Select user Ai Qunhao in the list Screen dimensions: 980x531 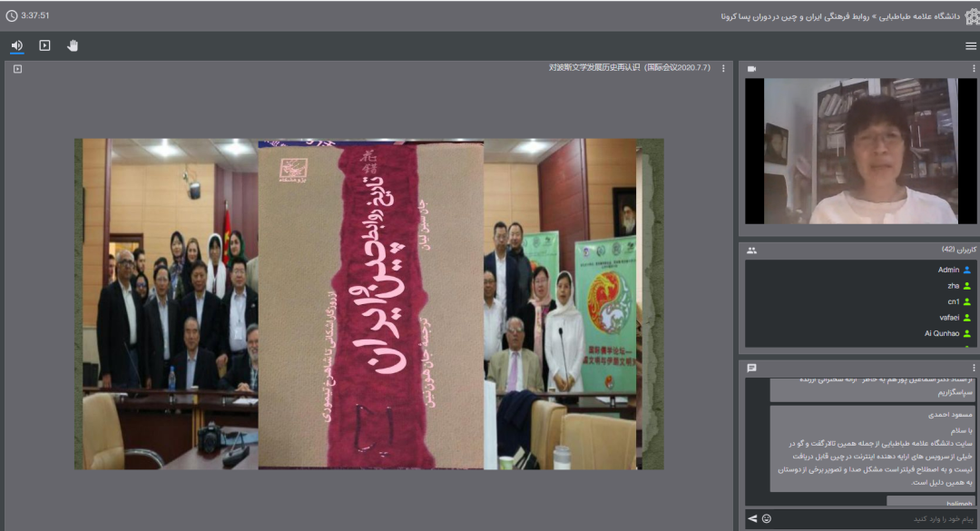pos(942,333)
